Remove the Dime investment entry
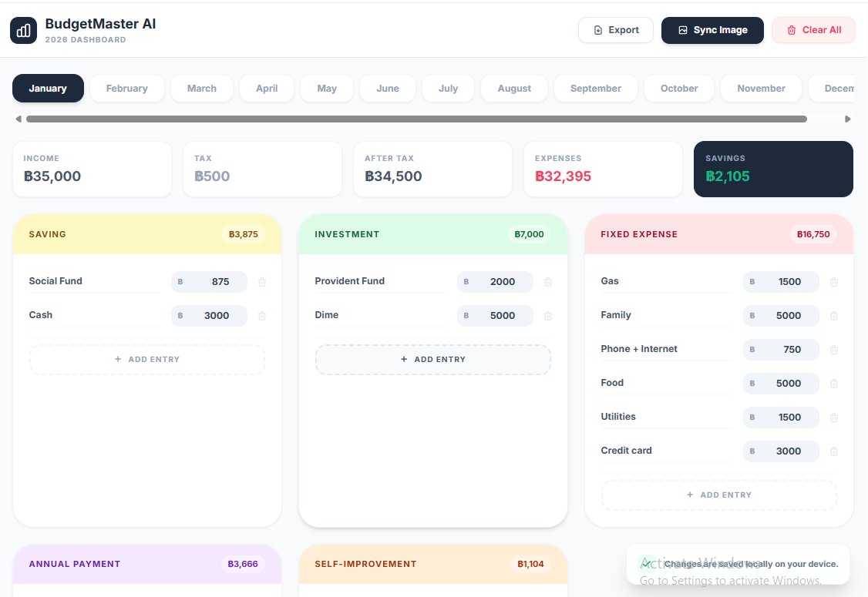This screenshot has width=868, height=597. coord(548,316)
